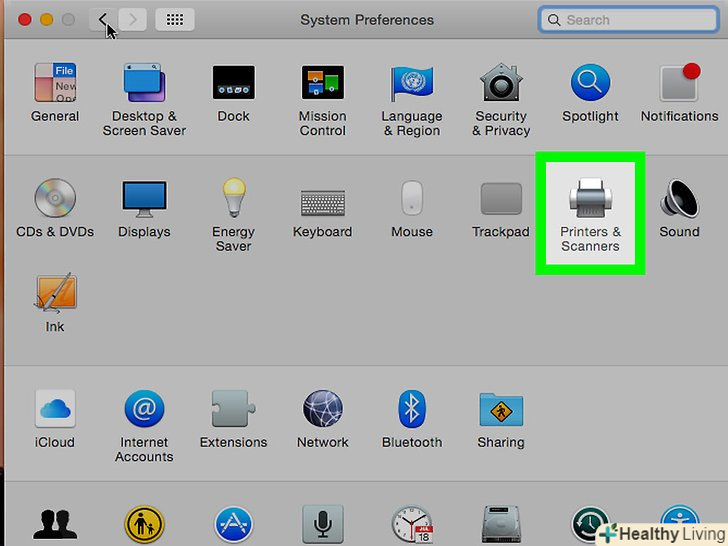The width and height of the screenshot is (728, 546).
Task: Open General preferences
Action: click(x=55, y=93)
